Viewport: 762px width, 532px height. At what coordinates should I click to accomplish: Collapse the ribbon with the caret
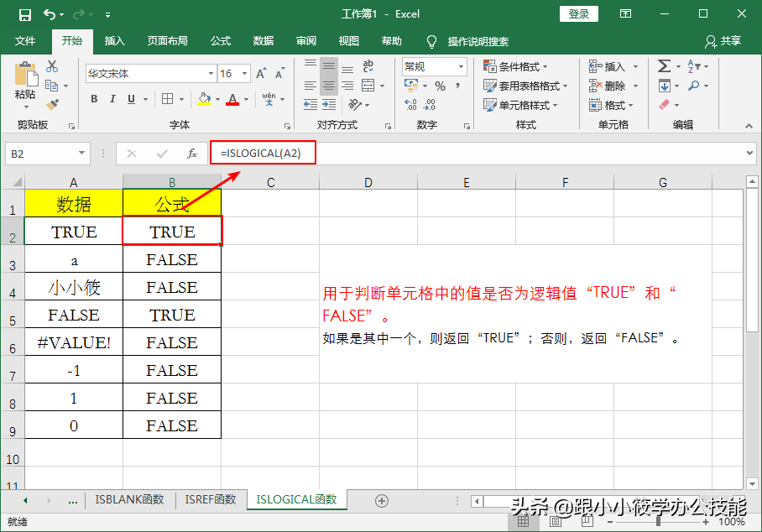pyautogui.click(x=749, y=126)
